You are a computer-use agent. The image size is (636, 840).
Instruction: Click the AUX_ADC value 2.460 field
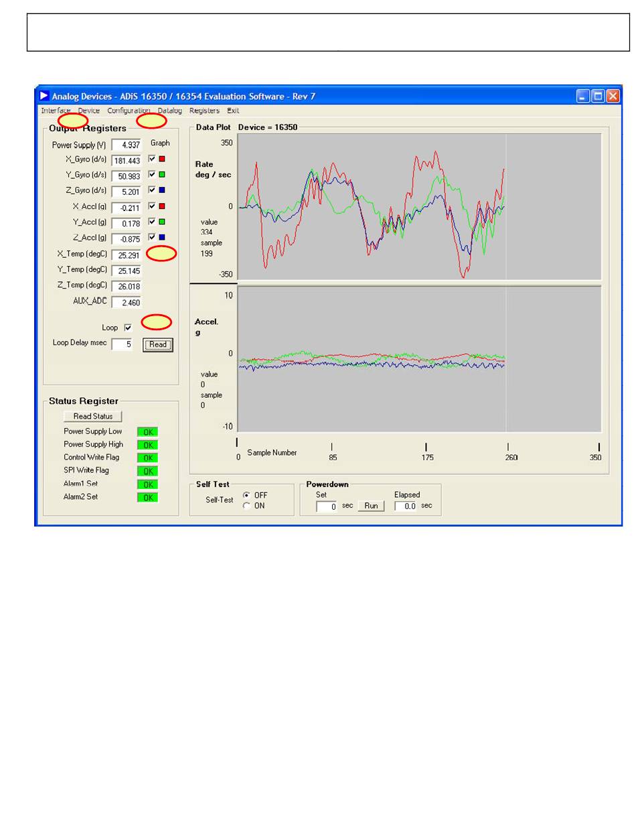[127, 302]
